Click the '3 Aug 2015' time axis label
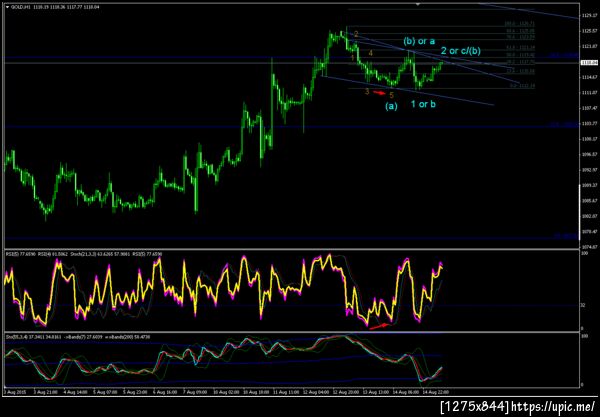Viewport: 600px width, 417px height. [x=15, y=392]
